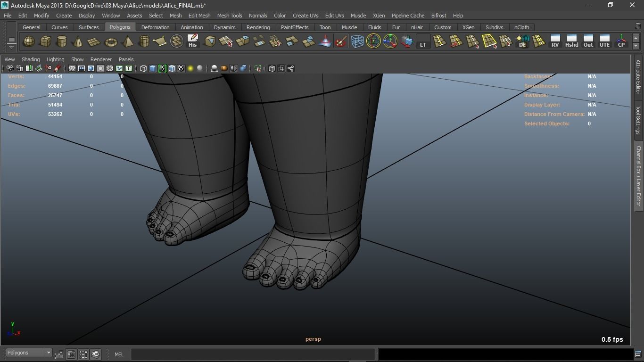Open the panel Lighting dropdown menu
This screenshot has height=362, width=644.
click(55, 59)
